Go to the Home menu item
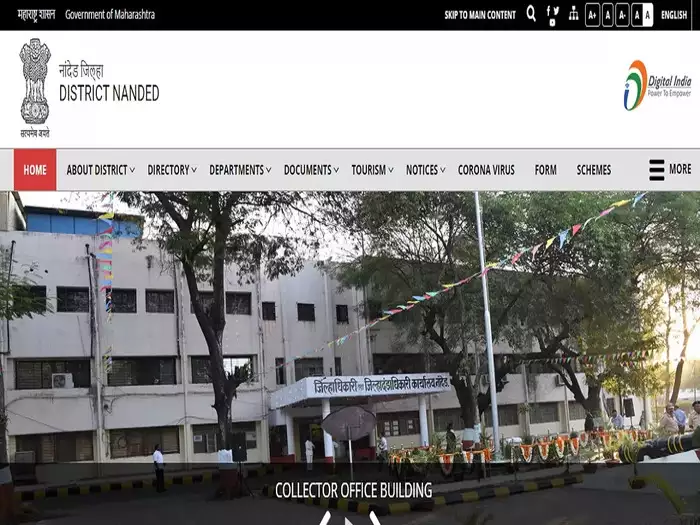 [35, 170]
